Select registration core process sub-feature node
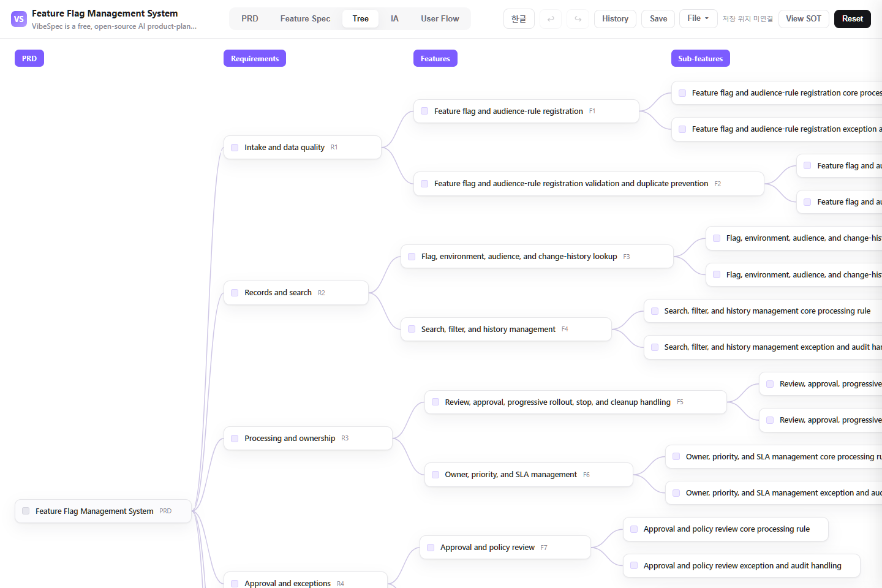This screenshot has width=882, height=588. pyautogui.click(x=777, y=93)
